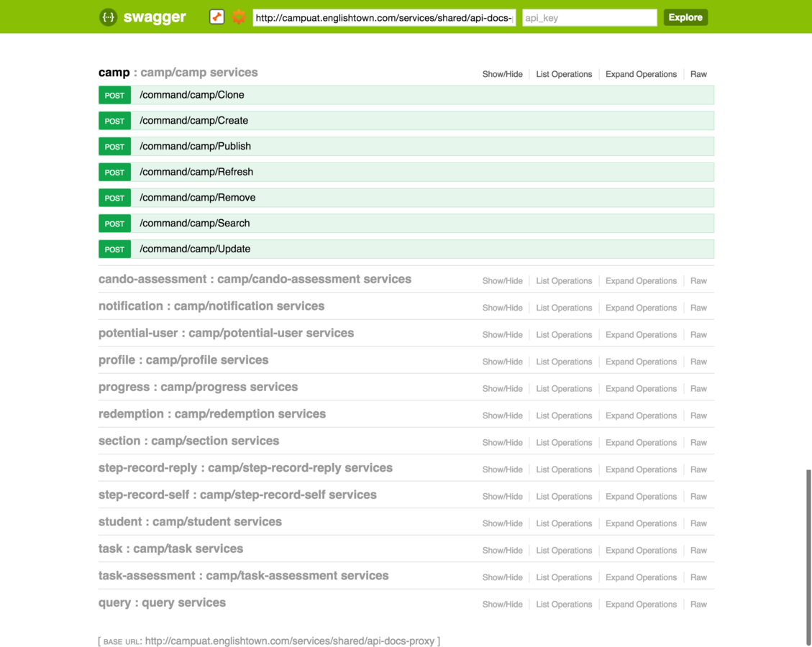
Task: Open Raw for redemption services
Action: (698, 415)
